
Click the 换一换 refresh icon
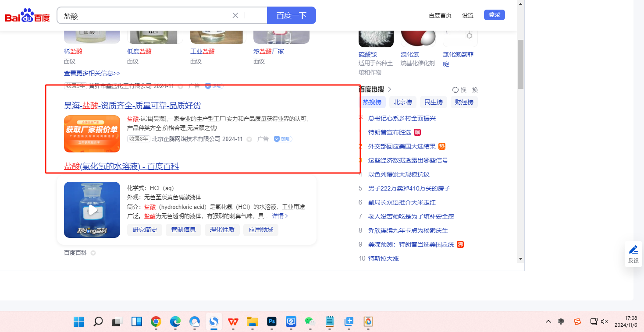(x=455, y=90)
